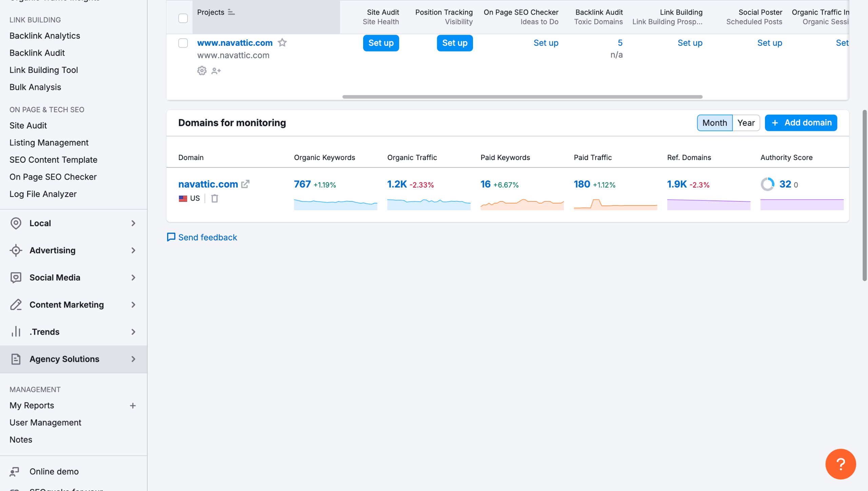Check the select-all projects checkbox

(x=183, y=18)
